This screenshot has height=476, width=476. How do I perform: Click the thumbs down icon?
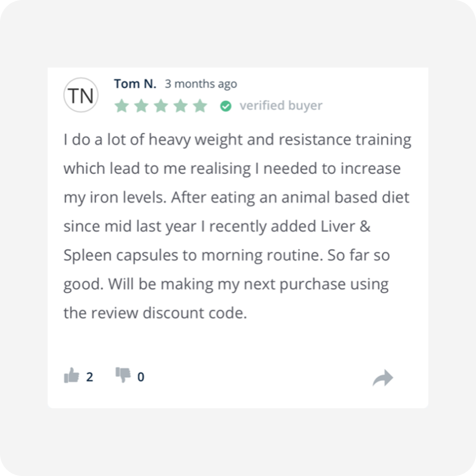pyautogui.click(x=123, y=375)
